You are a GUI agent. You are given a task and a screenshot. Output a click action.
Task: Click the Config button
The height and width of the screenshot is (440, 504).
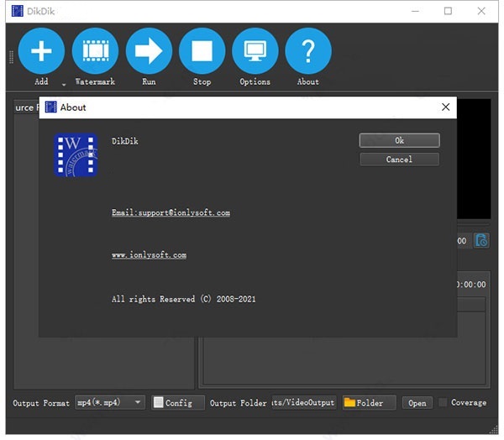tap(178, 402)
